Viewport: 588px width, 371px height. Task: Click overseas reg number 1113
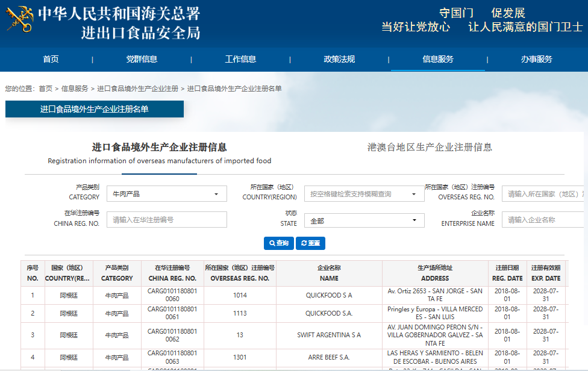tap(240, 313)
